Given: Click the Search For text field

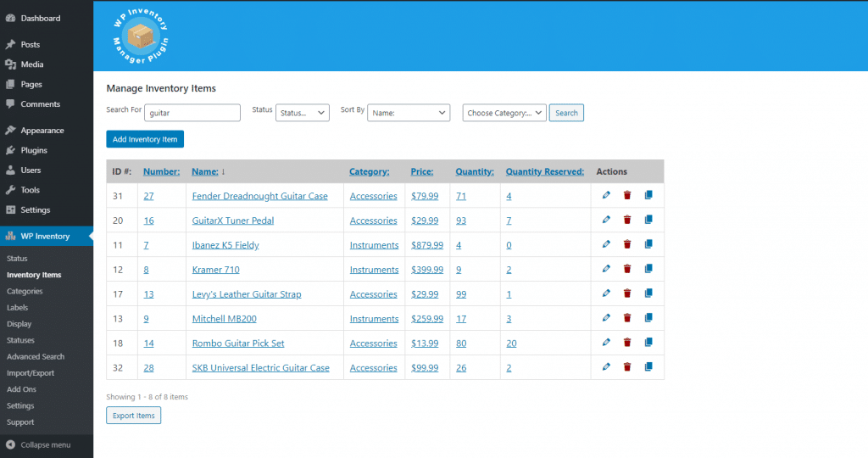Looking at the screenshot, I should tap(192, 113).
